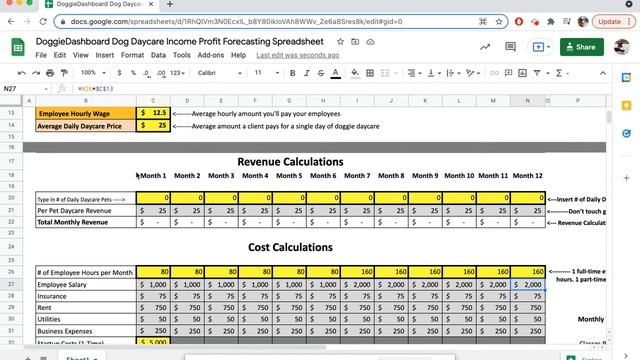Image resolution: width=640 pixels, height=360 pixels.
Task: Collapse the toolbar with up chevron
Action: [603, 73]
